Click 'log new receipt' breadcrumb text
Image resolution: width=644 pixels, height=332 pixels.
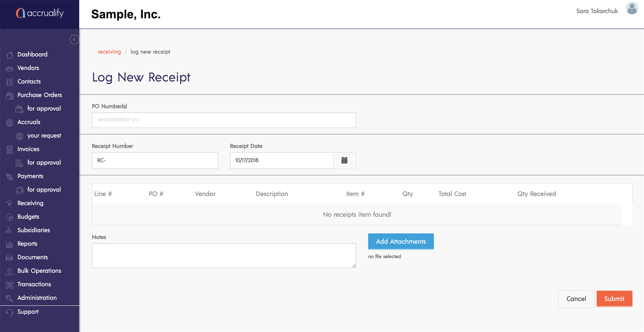150,52
